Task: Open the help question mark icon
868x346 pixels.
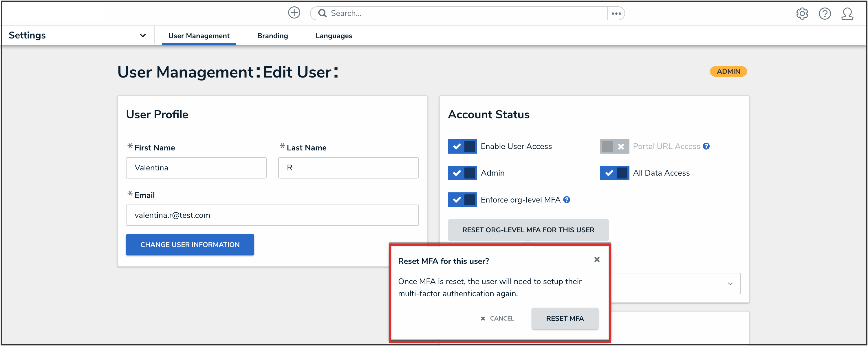Action: pyautogui.click(x=825, y=14)
